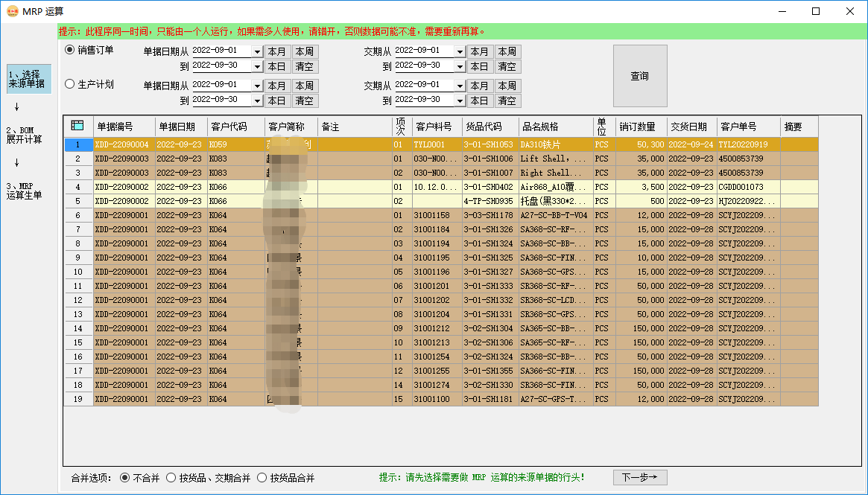Click the grid selector icon in table header
Image resolution: width=868 pixels, height=495 pixels.
(x=77, y=126)
